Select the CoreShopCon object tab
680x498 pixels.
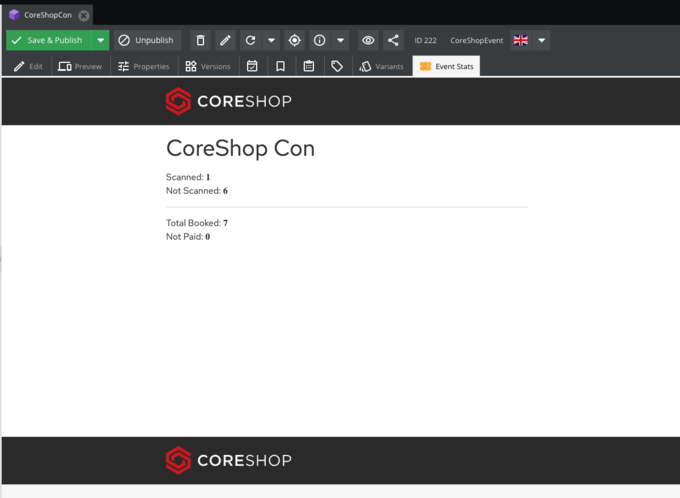click(48, 15)
